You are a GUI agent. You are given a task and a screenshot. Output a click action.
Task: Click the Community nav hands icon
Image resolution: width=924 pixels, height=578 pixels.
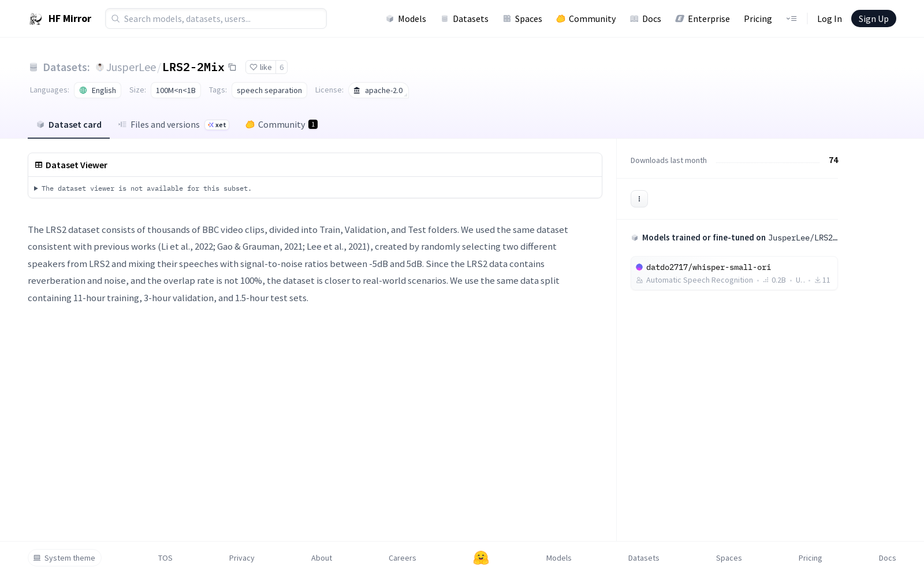561,18
